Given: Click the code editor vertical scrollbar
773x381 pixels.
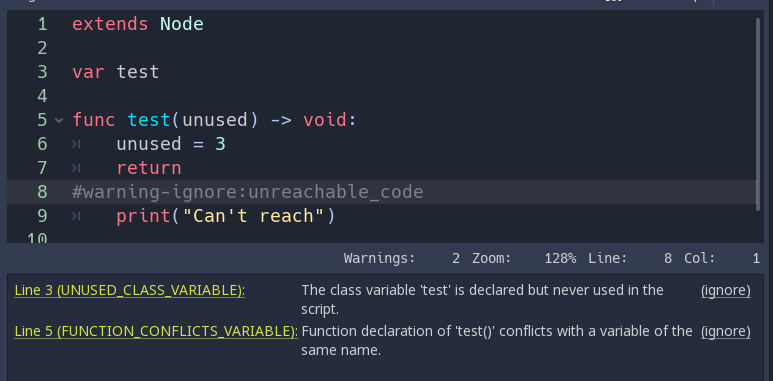Looking at the screenshot, I should click(x=758, y=113).
